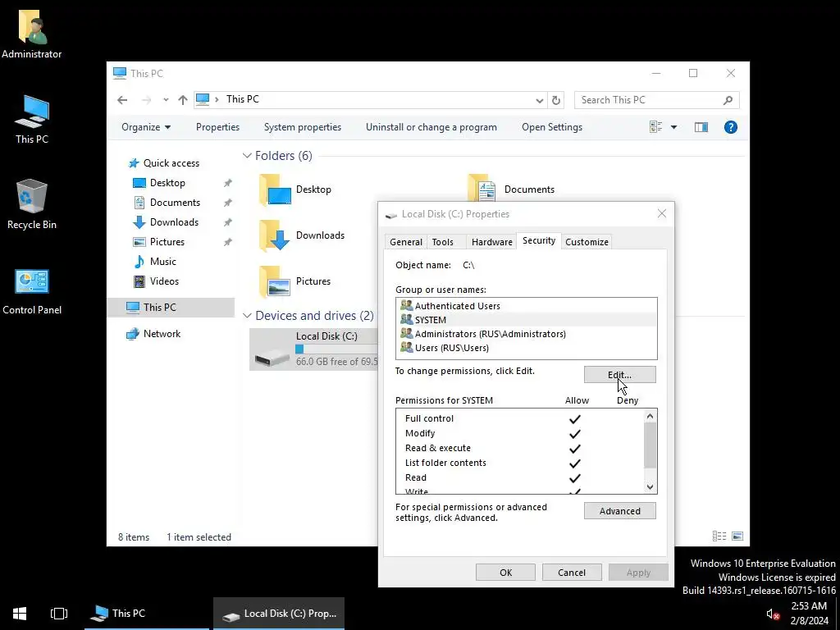Switch to details view in status bar
840x630 pixels.
point(719,536)
